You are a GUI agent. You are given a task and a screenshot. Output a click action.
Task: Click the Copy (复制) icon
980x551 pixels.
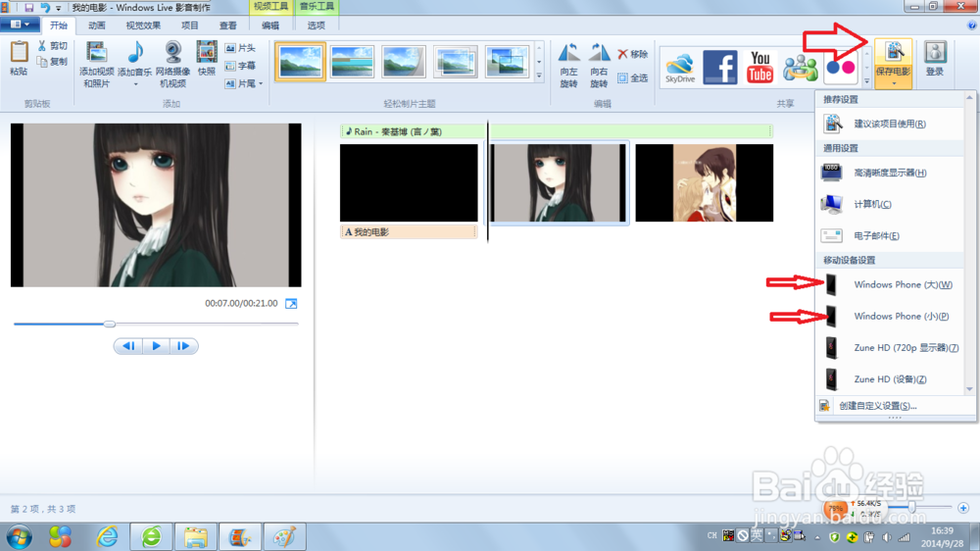42,62
